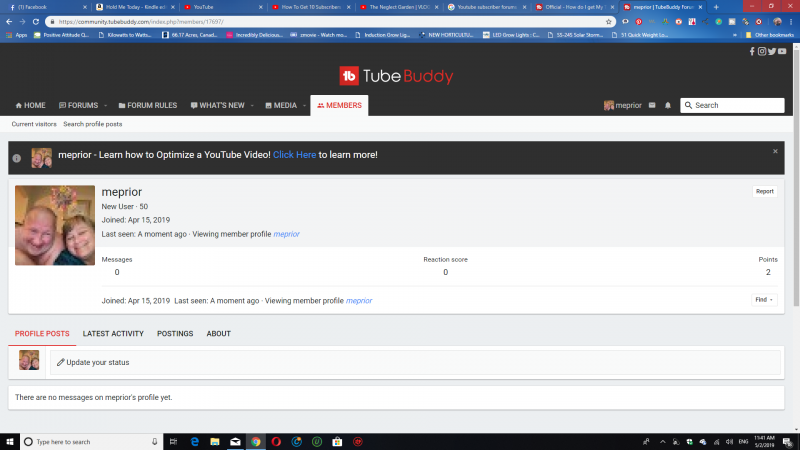The image size is (800, 450).
Task: Open the About tab
Action: point(218,334)
